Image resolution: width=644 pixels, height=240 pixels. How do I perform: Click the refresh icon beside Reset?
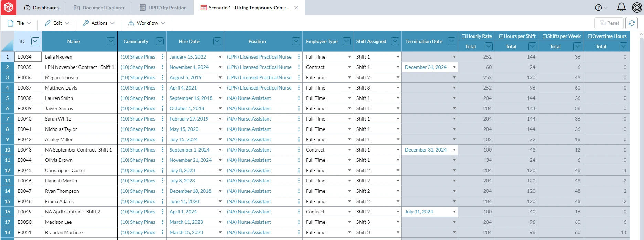pyautogui.click(x=632, y=23)
